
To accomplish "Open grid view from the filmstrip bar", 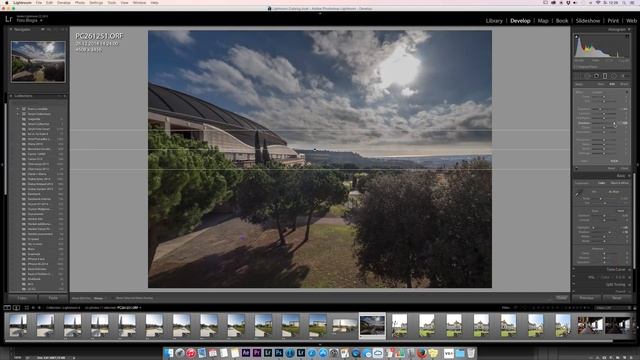I will point(27,307).
